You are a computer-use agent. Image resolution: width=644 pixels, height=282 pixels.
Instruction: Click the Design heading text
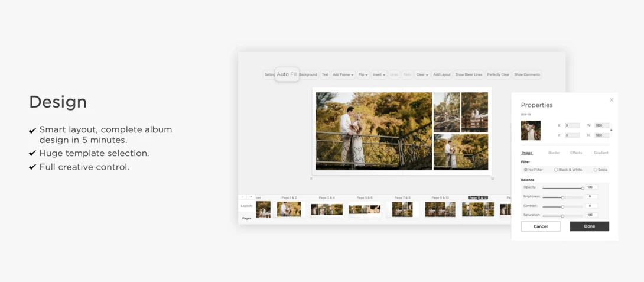(x=58, y=102)
